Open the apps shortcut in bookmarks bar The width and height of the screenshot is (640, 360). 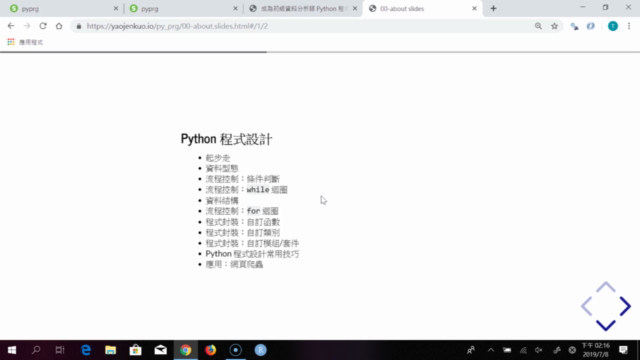25,42
